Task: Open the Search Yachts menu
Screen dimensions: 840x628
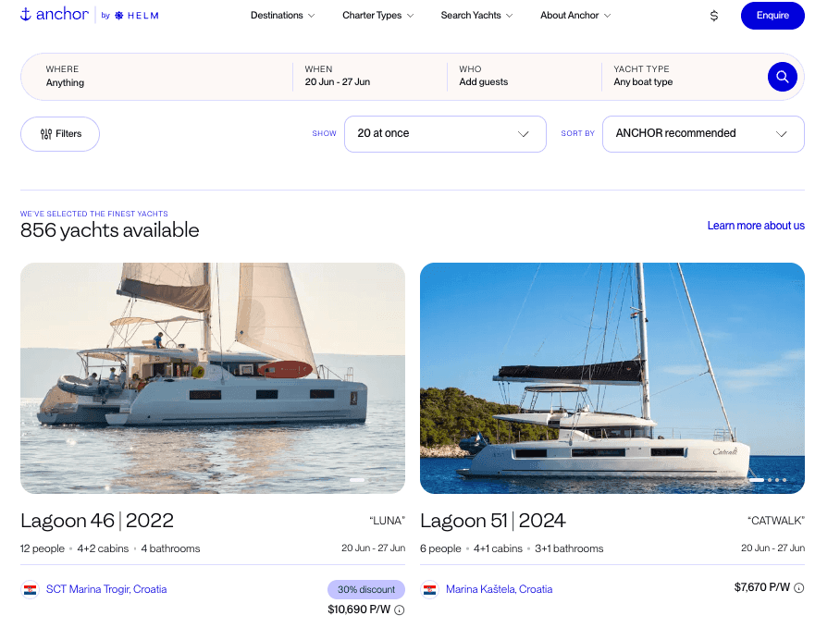Action: pos(476,16)
